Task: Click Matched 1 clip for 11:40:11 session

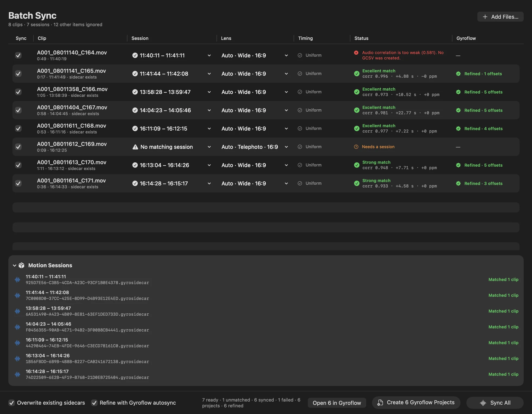Action: [503, 280]
